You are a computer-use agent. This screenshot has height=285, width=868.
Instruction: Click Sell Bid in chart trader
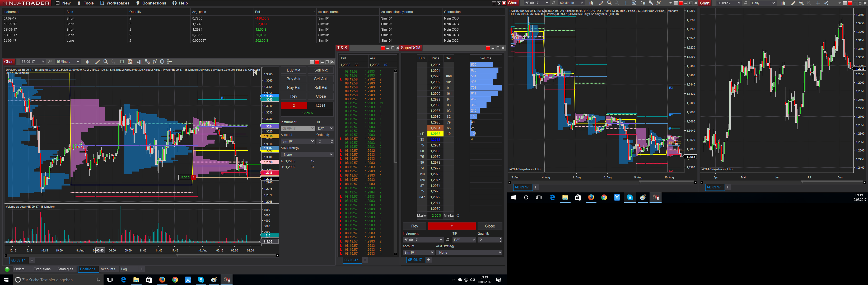[x=321, y=88]
